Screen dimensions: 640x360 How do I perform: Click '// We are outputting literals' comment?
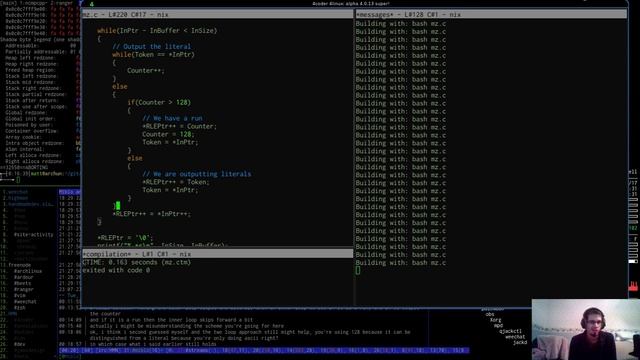(x=197, y=174)
